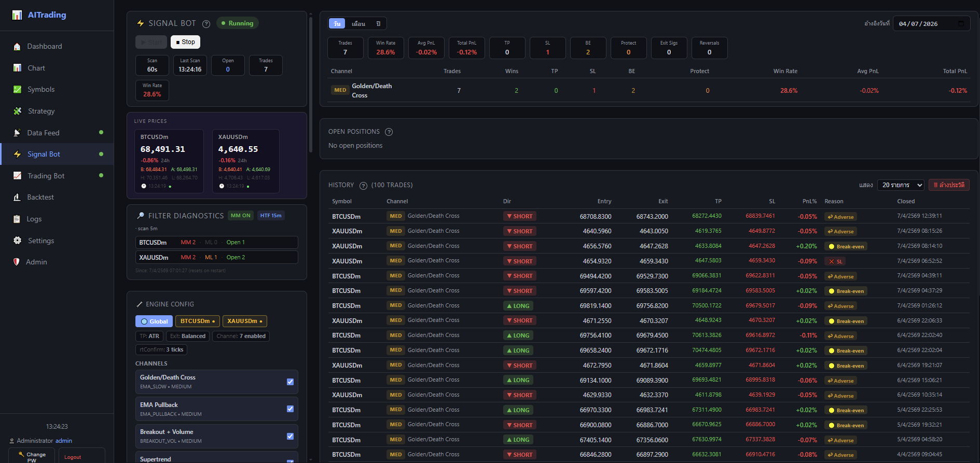Toggle the MM ON filter badge
This screenshot has height=463, width=980.
240,216
